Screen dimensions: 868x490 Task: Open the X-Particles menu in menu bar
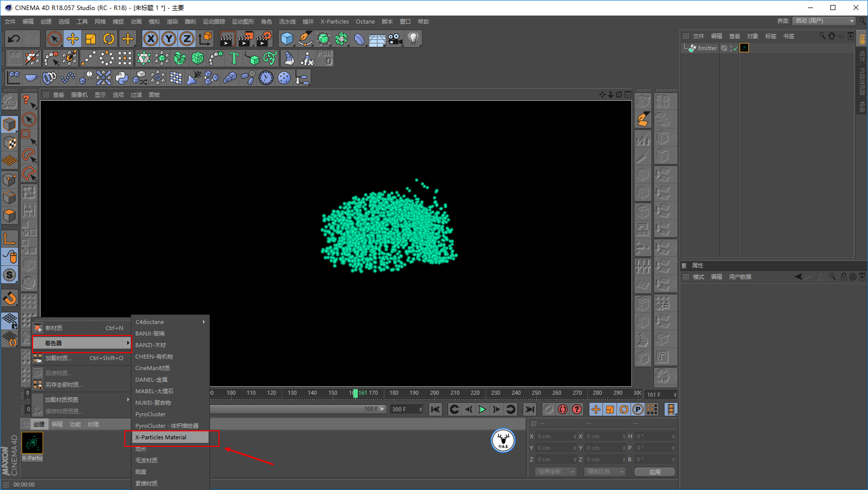[x=335, y=22]
